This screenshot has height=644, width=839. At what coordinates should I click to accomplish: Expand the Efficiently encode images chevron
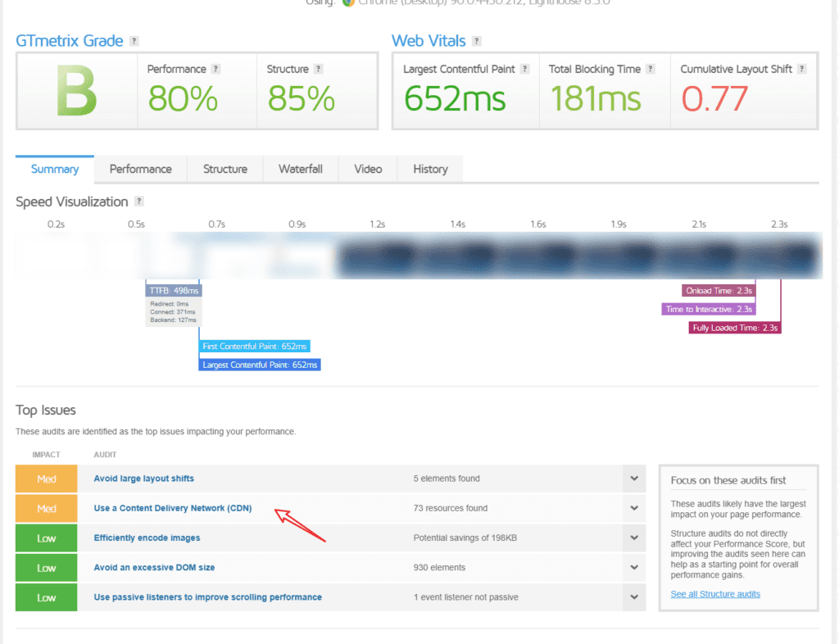click(x=634, y=537)
